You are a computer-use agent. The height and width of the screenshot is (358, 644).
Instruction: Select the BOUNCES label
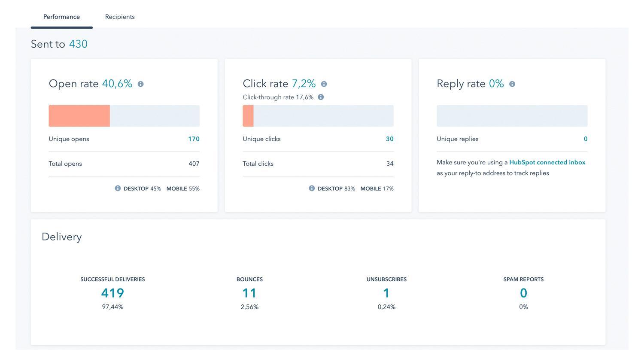[249, 279]
